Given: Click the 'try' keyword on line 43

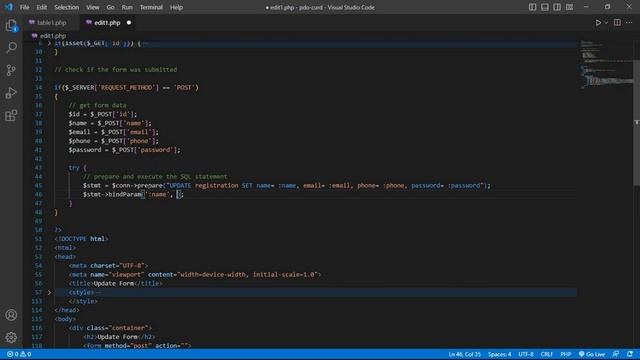Looking at the screenshot, I should [74, 168].
